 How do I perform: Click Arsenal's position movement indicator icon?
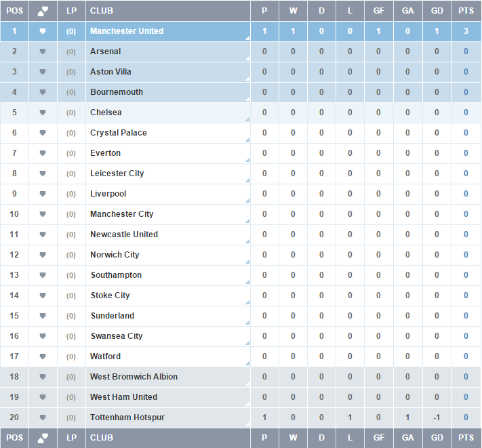tap(43, 52)
